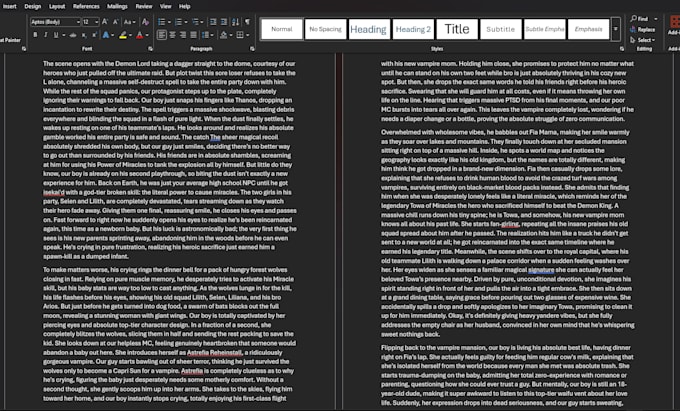Apply the Title style
680x411 pixels.
pyautogui.click(x=457, y=29)
